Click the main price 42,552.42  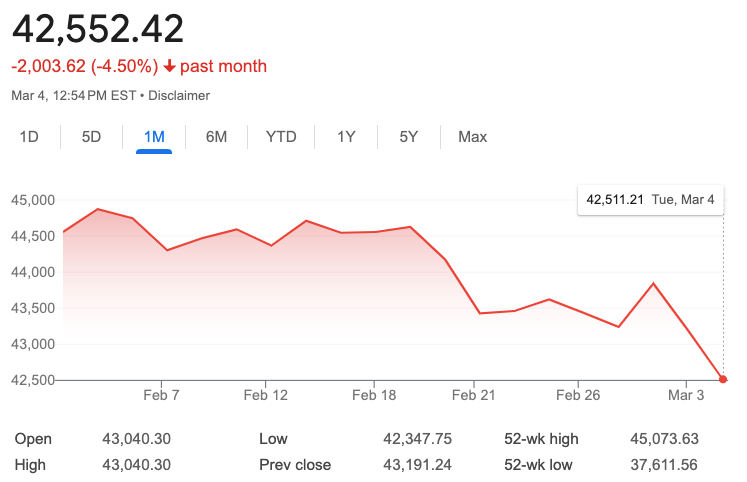98,29
